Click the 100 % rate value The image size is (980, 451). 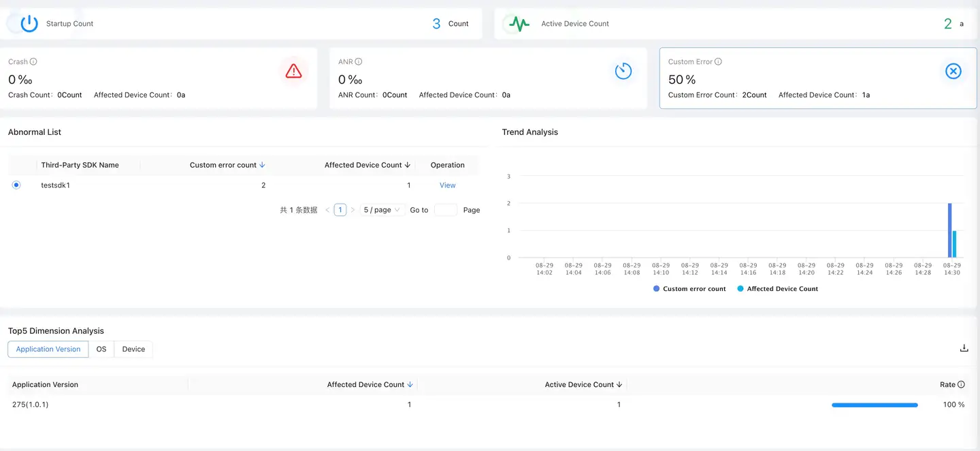click(x=953, y=405)
